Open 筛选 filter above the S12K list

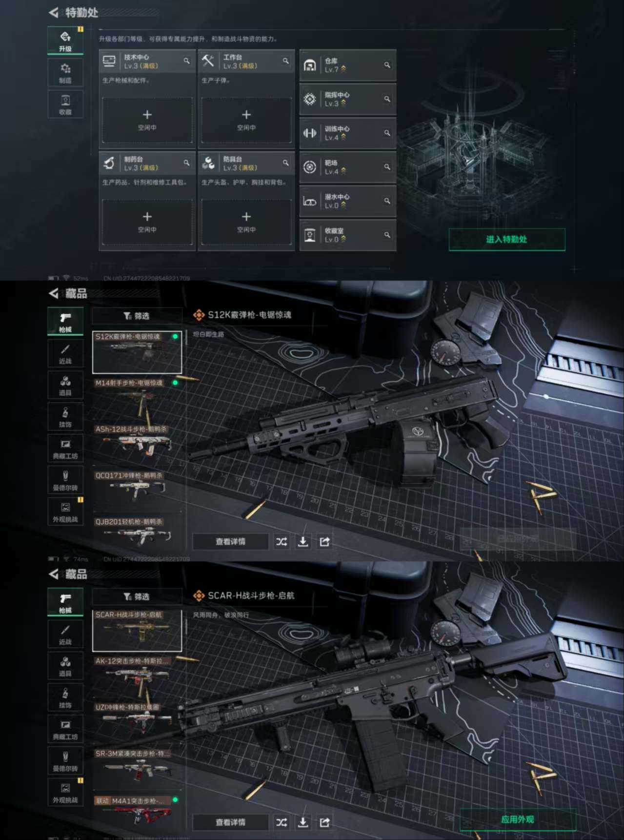point(137,316)
